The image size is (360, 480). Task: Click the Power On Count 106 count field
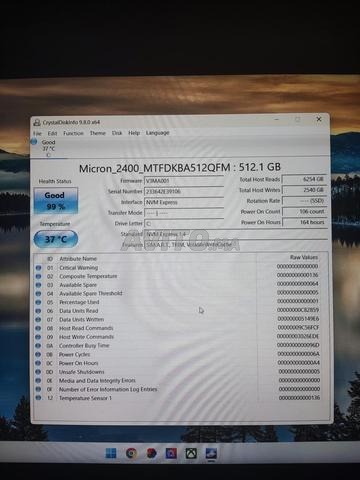click(x=304, y=211)
